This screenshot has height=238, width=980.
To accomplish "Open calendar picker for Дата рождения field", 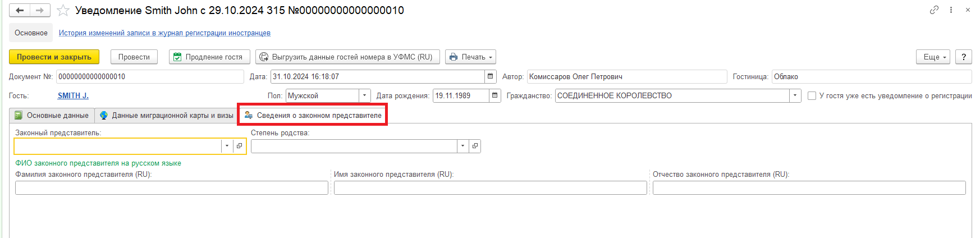I will click(x=495, y=95).
